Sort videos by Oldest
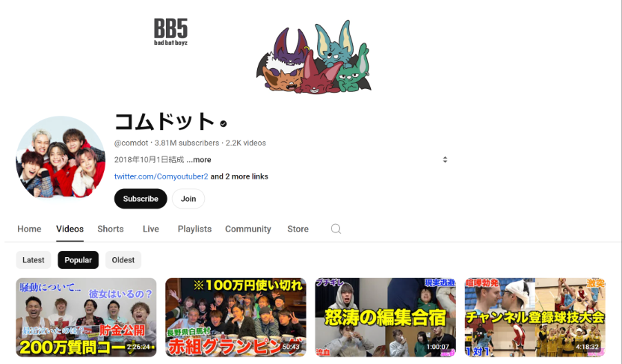The width and height of the screenshot is (622, 364). click(x=123, y=260)
